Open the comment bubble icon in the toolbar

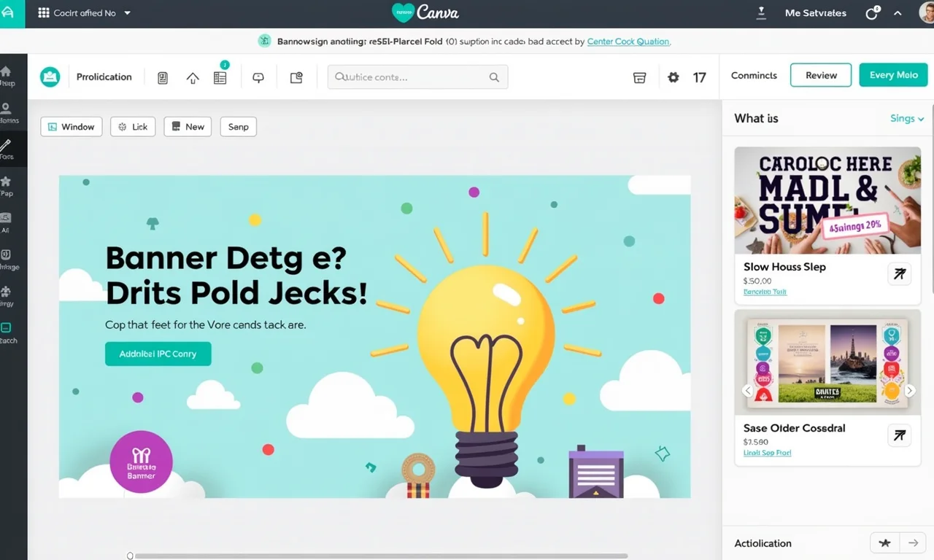tap(258, 77)
